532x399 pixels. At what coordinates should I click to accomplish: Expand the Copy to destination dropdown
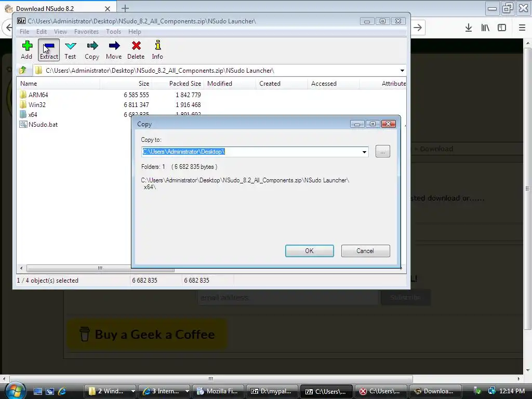(364, 152)
